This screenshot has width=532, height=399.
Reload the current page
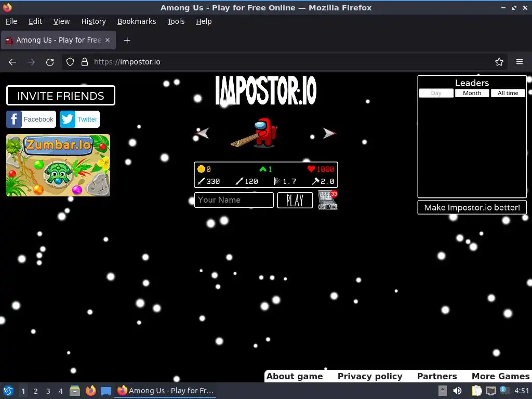(50, 62)
